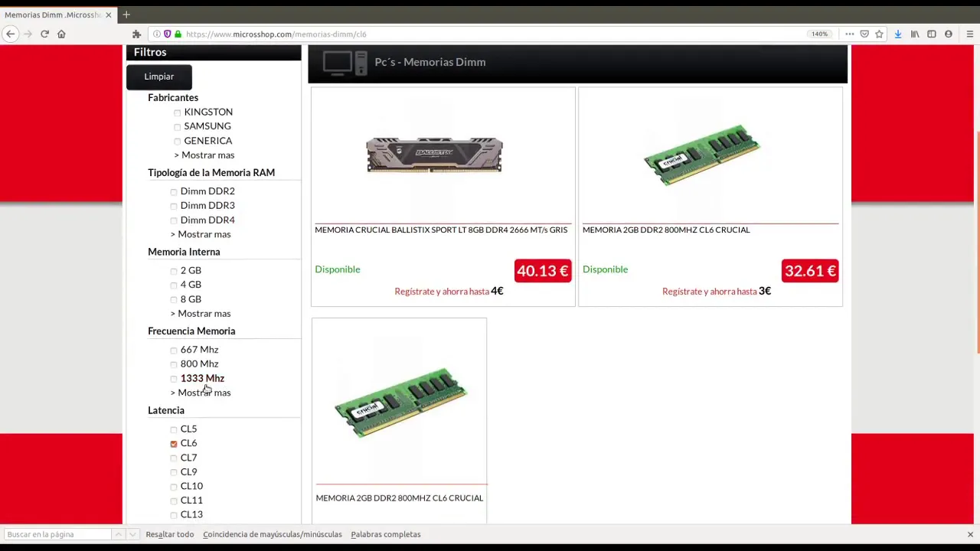This screenshot has width=980, height=551.
Task: Select the 800 Mhz frequency filter
Action: coord(174,365)
